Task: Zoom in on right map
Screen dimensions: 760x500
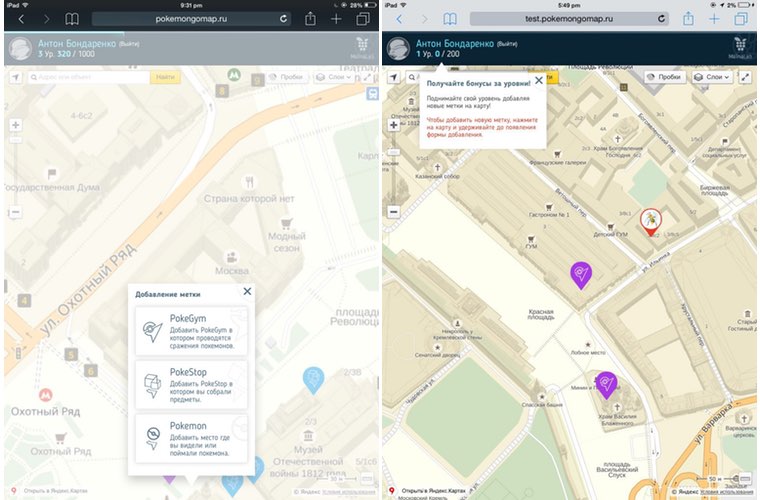Action: click(394, 125)
